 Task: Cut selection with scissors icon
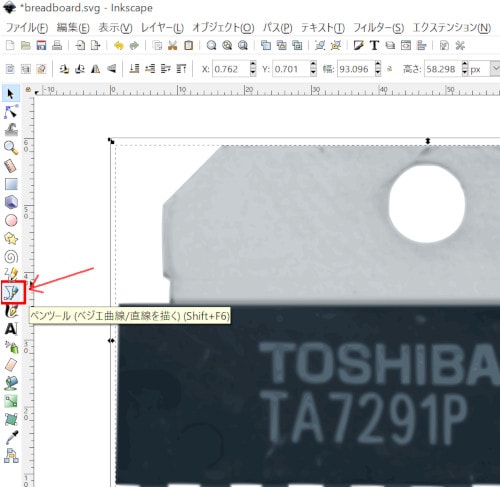coord(173,45)
